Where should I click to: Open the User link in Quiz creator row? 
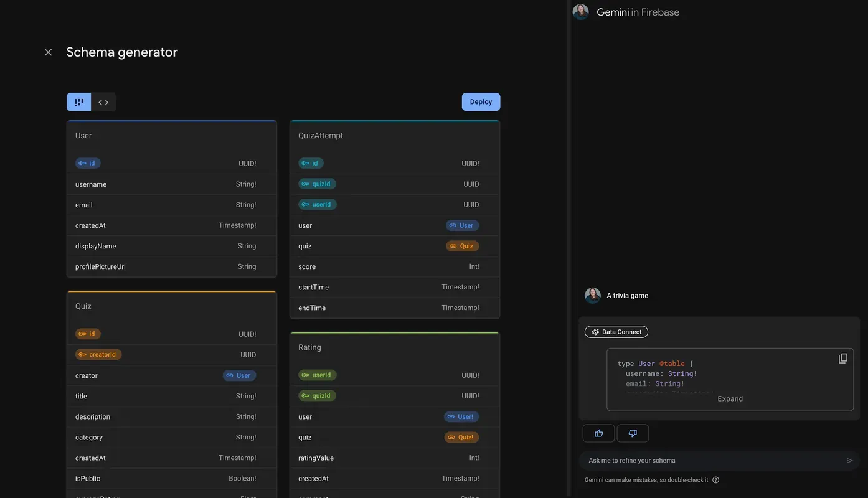[x=240, y=375]
